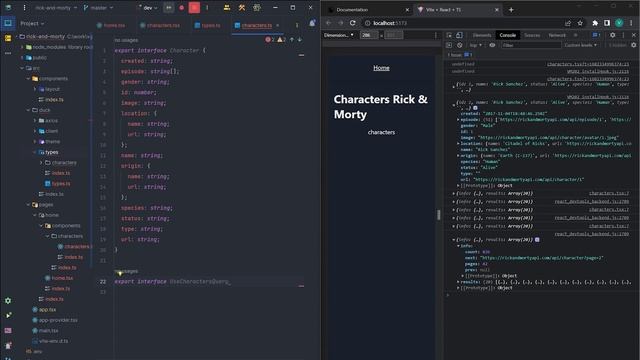Toggle the device toolbar icon in DevTools
Image resolution: width=640 pixels, height=360 pixels.
459,35
